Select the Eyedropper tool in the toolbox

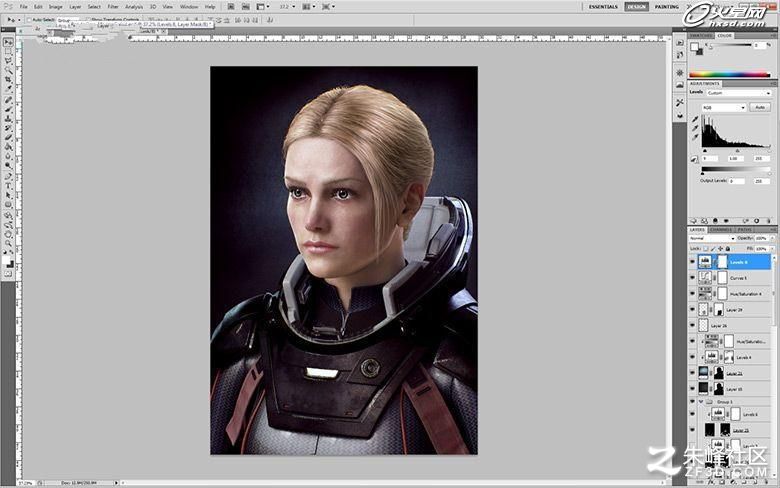(x=8, y=90)
